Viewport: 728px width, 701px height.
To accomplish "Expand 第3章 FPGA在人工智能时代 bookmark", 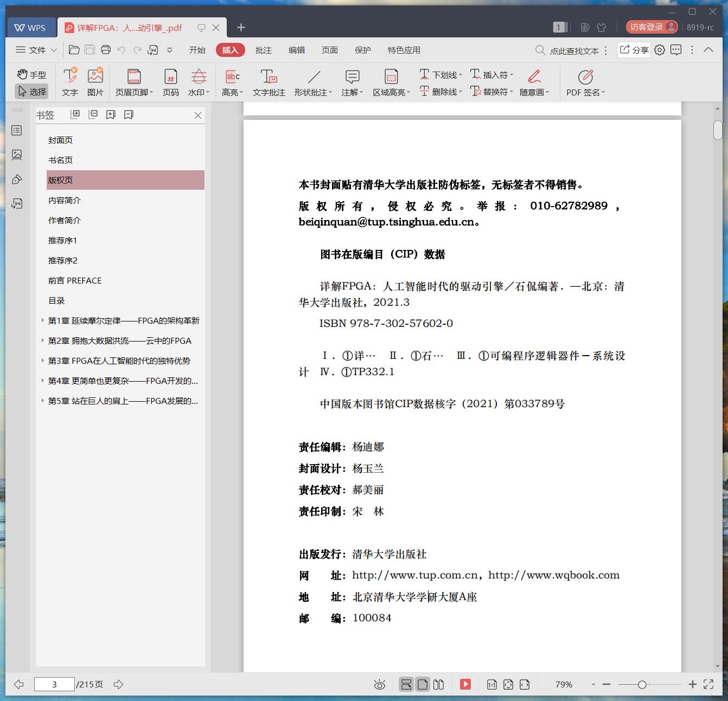I will click(x=42, y=361).
